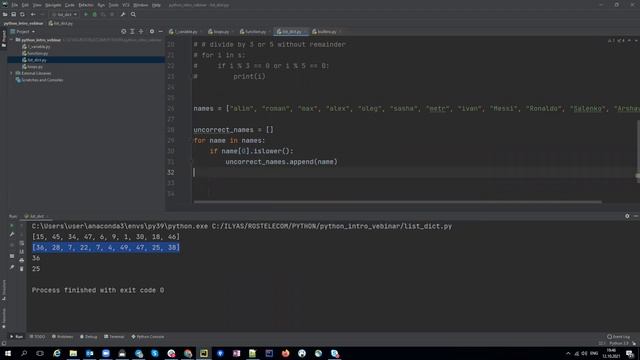Open File Explorer from the taskbar

click(x=73, y=353)
